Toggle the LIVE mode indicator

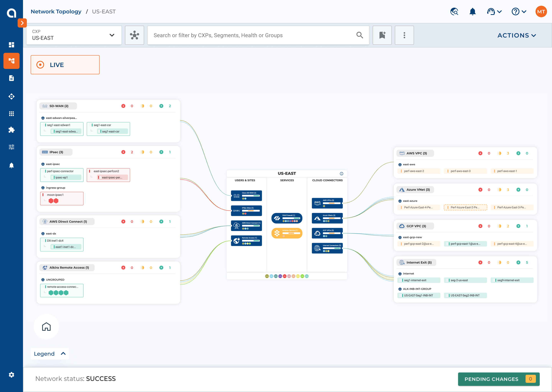tap(65, 65)
